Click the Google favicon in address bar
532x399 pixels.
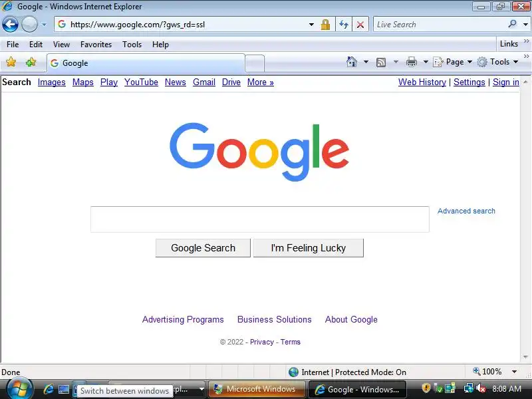[x=62, y=24]
